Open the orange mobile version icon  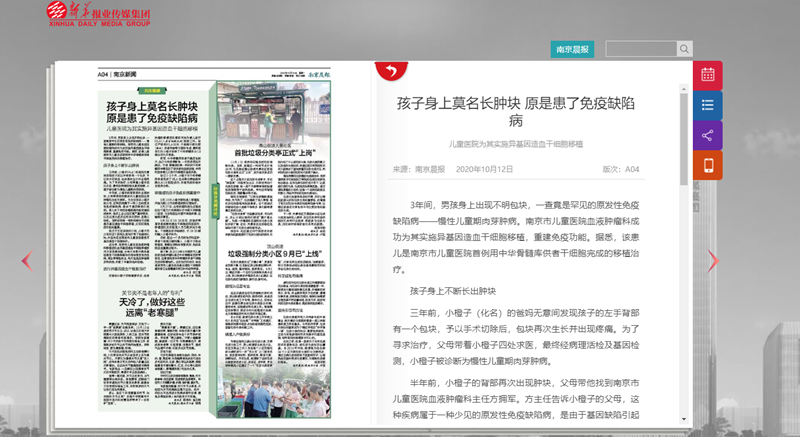click(708, 165)
